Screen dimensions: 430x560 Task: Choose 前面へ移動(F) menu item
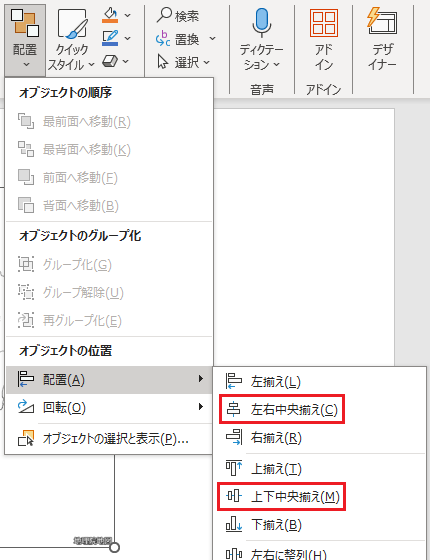click(x=109, y=178)
